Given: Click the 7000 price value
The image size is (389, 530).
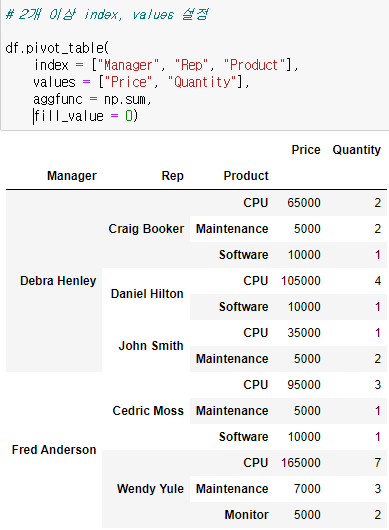Looking at the screenshot, I should pos(307,489).
